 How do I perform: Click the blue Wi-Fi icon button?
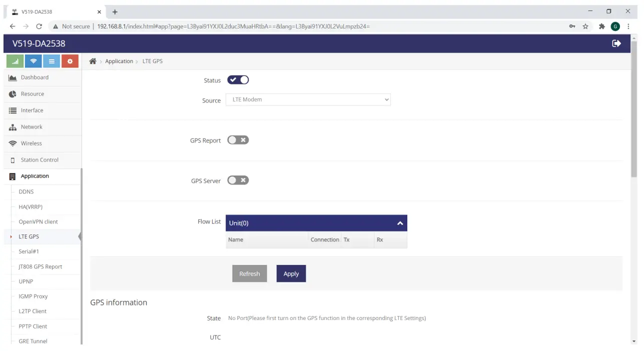point(34,61)
